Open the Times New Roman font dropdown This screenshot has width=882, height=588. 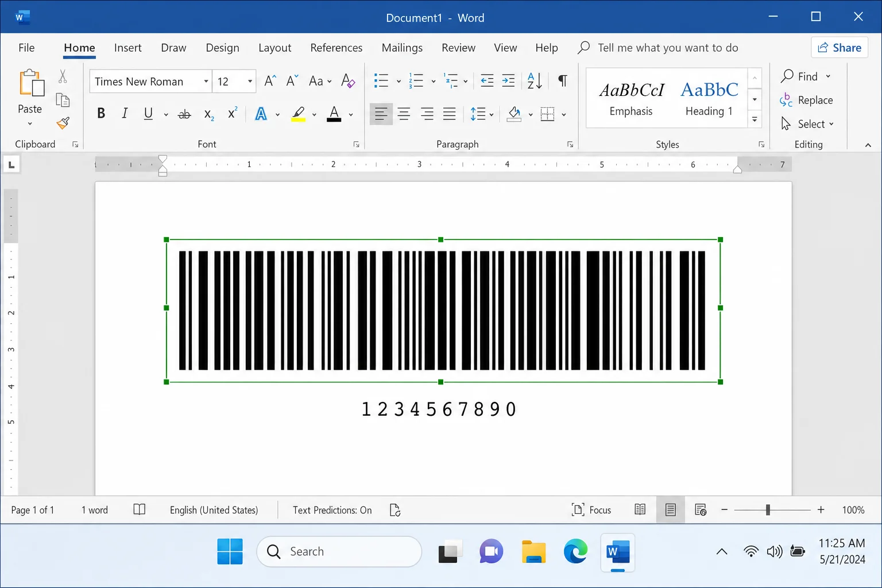(x=206, y=82)
